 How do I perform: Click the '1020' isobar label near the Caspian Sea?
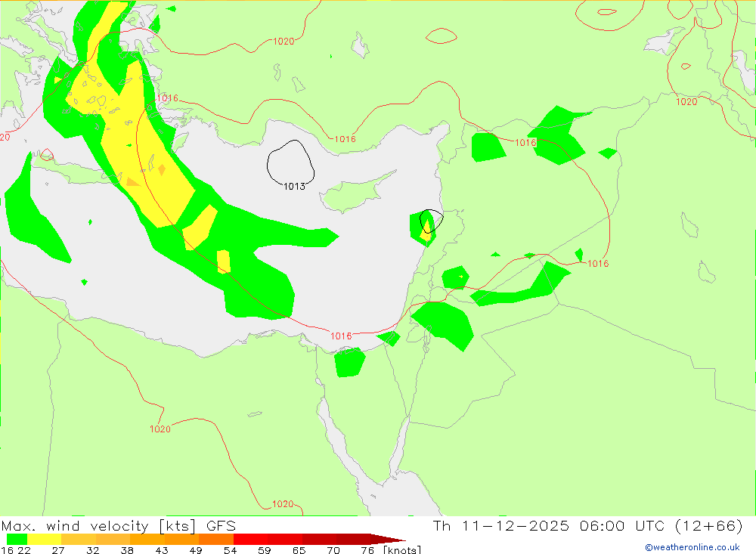click(x=686, y=102)
